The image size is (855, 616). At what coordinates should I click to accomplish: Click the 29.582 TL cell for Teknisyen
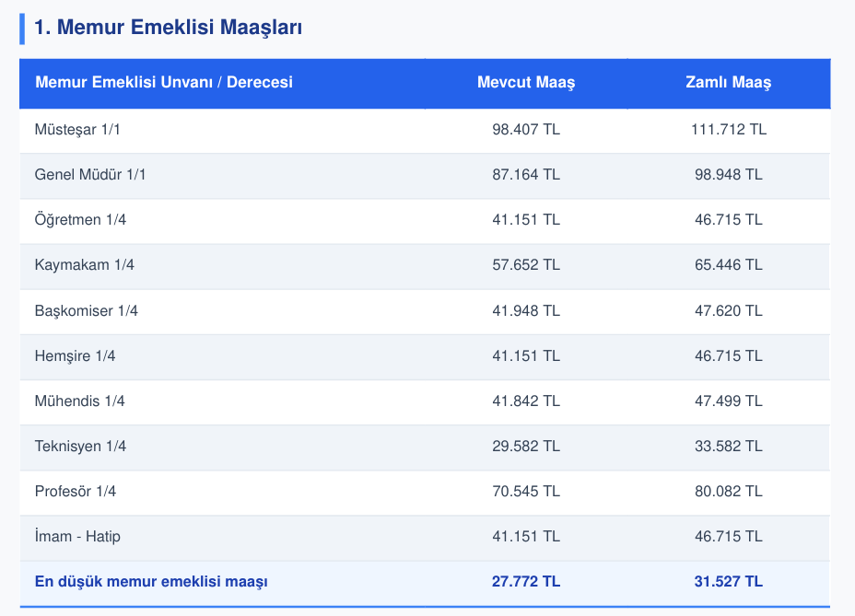tap(526, 447)
